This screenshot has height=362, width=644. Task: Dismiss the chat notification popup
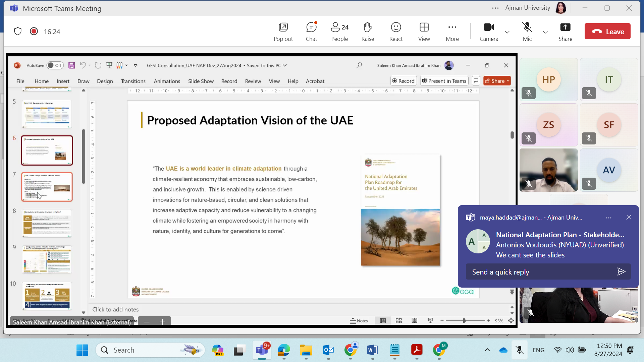(x=629, y=218)
